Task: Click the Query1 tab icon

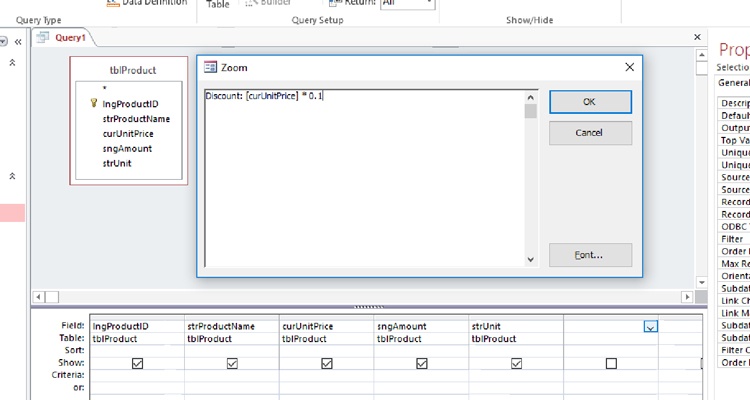Action: (43, 37)
